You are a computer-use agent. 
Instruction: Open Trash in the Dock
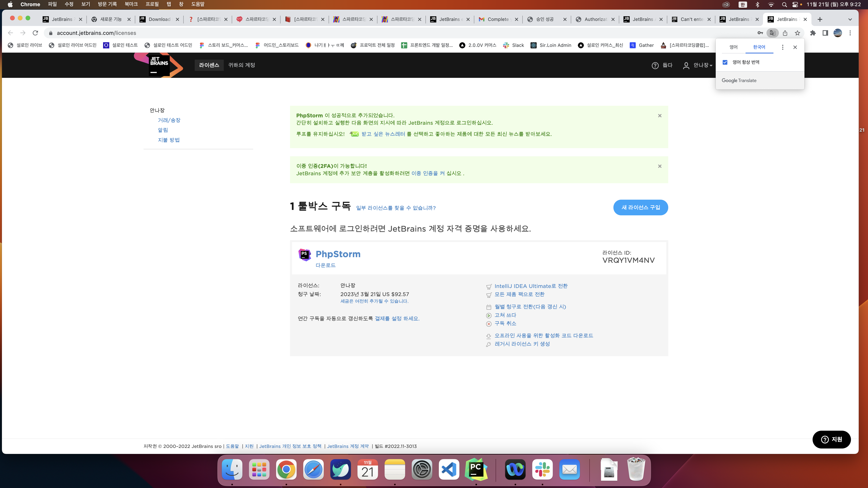click(636, 469)
